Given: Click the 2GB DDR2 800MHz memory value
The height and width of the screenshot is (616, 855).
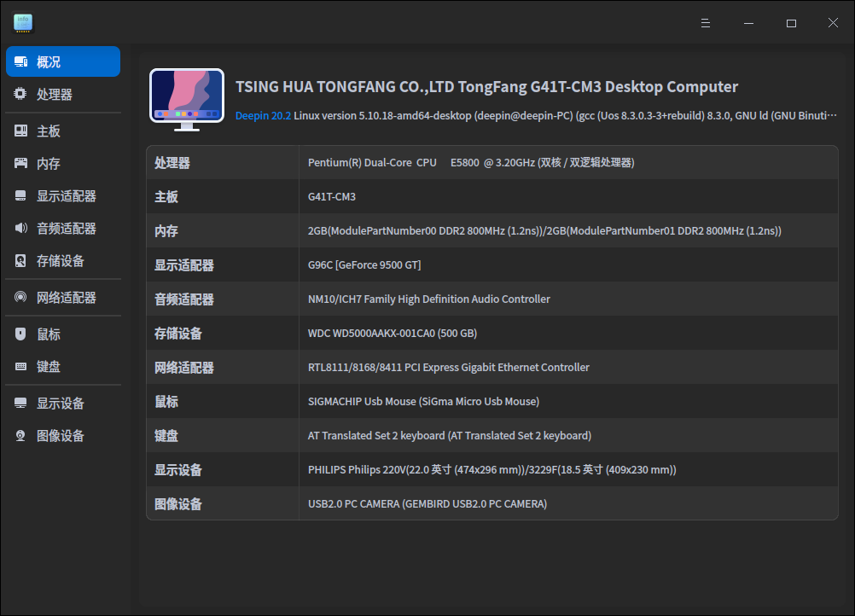Looking at the screenshot, I should tap(544, 231).
